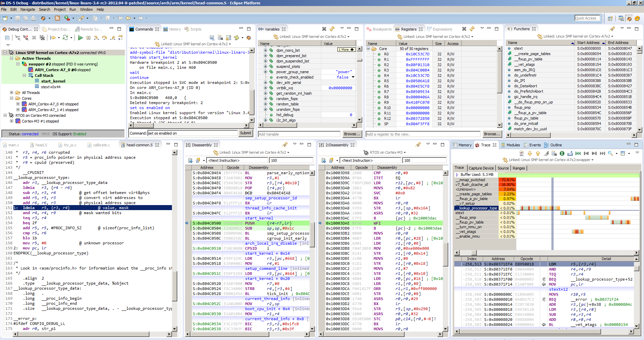Click the down arrow icon in Trace toolbar

point(530,153)
